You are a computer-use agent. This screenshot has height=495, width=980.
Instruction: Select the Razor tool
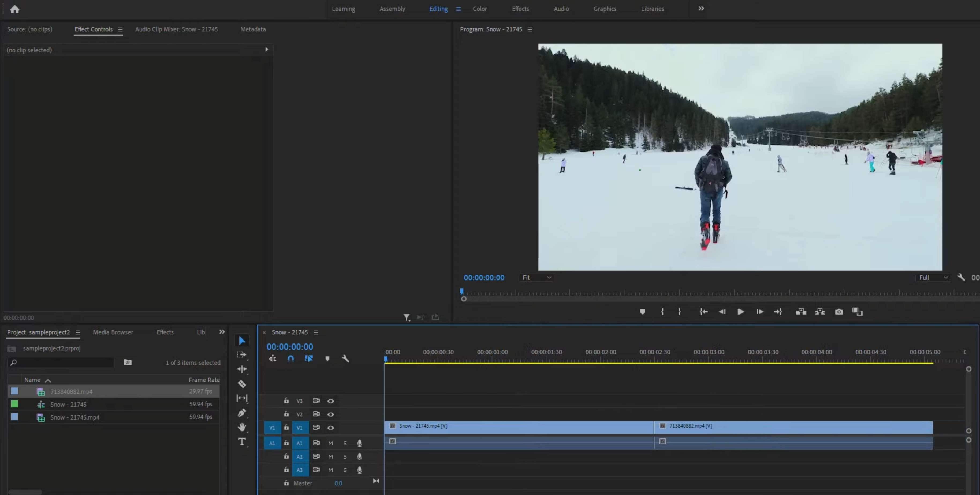pos(241,384)
